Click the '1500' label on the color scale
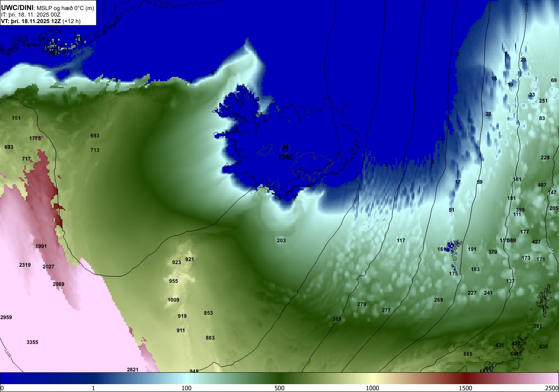 click(x=466, y=389)
